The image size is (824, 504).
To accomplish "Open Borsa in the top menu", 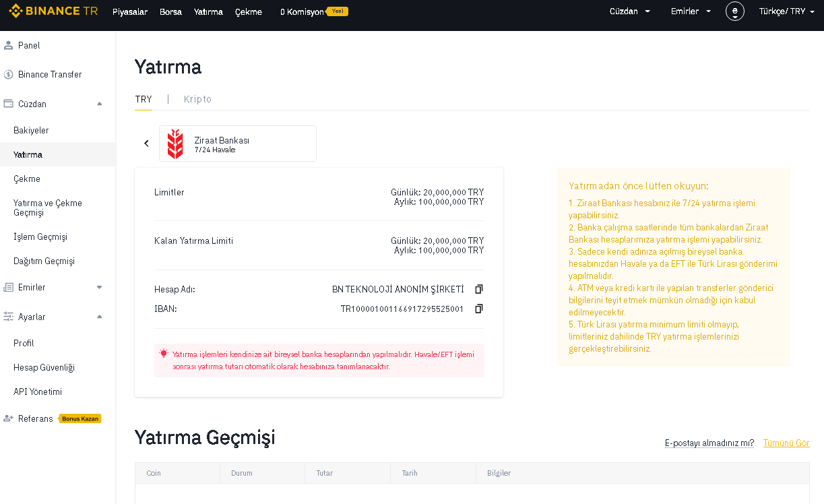I will tap(170, 11).
